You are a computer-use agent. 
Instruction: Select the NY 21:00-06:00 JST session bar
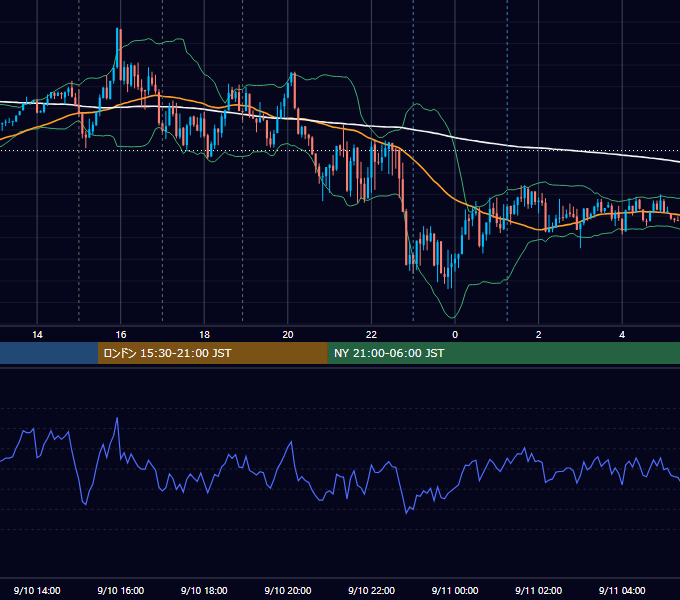503,353
